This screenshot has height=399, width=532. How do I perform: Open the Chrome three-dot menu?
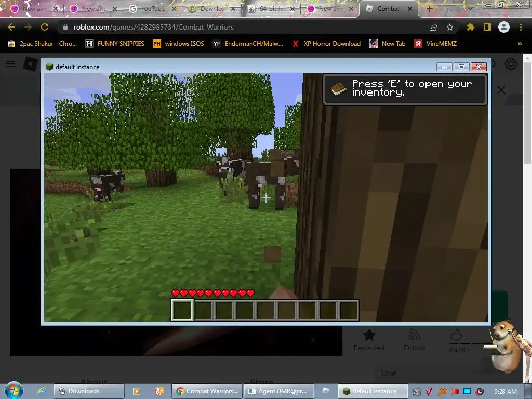pyautogui.click(x=521, y=27)
